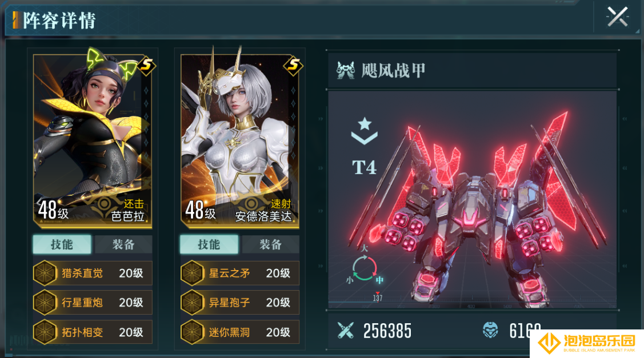
Task: Click the 137 marker on the scale
Action: [378, 297]
